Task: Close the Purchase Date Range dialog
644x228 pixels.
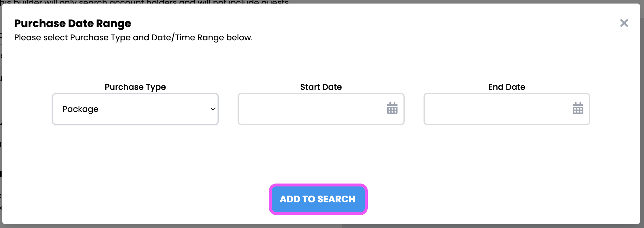Action: (x=624, y=23)
